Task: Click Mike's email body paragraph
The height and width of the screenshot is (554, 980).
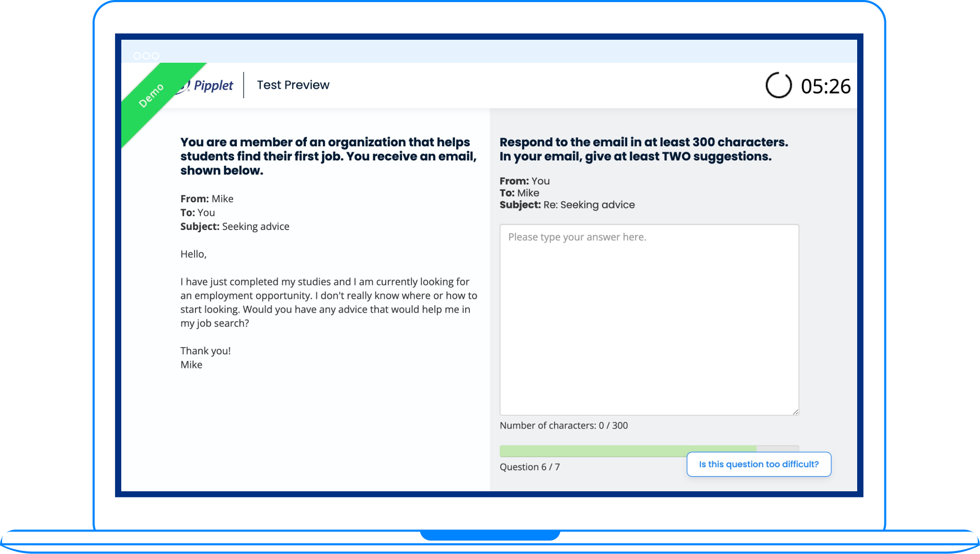Action: (328, 302)
